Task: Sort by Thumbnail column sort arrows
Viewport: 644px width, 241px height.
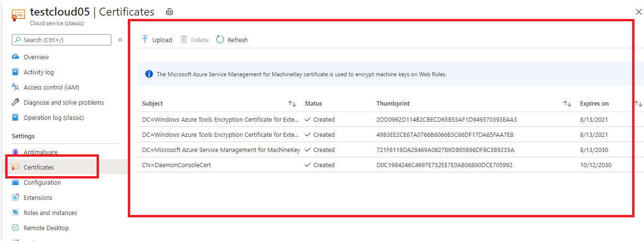Action: pyautogui.click(x=567, y=104)
